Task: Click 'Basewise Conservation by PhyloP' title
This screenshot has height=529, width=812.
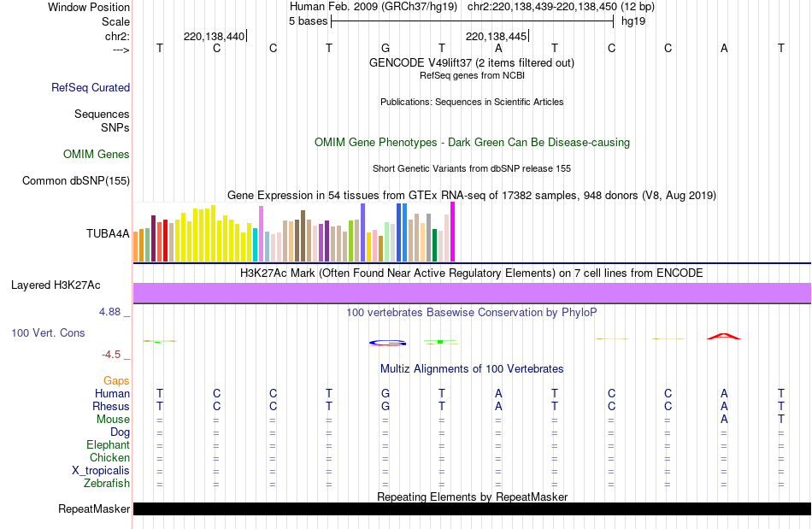Action: pyautogui.click(x=472, y=312)
